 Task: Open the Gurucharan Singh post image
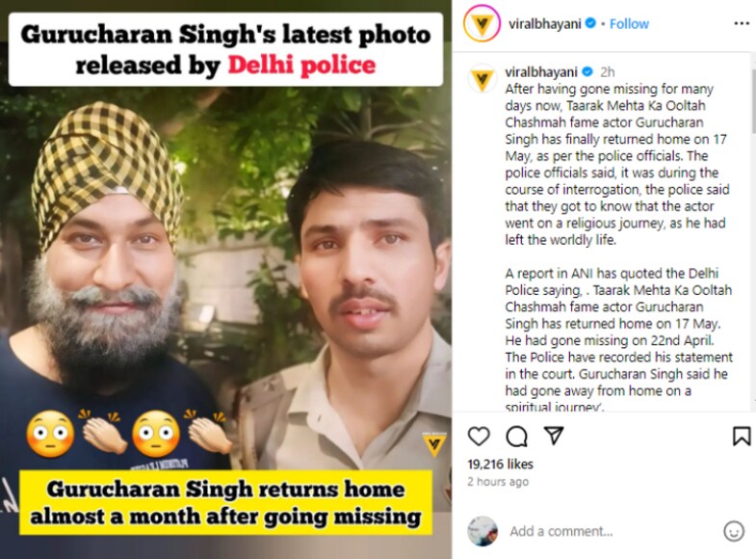225,279
